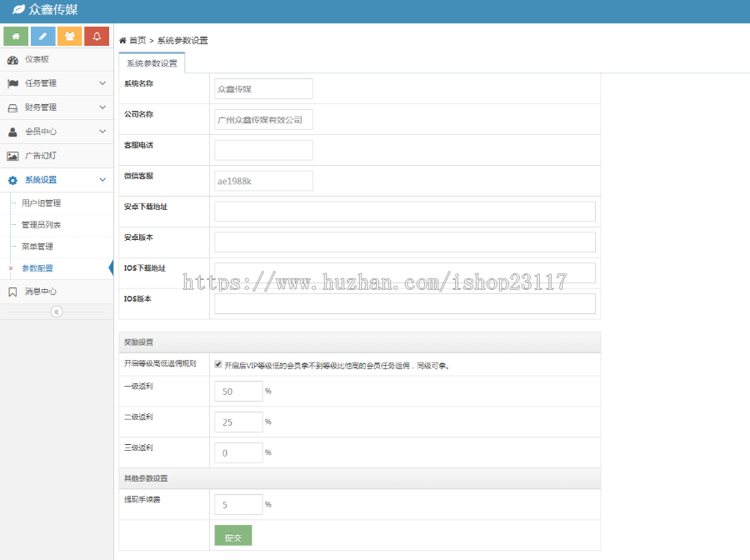Collapse the 系统设置 menu

pyautogui.click(x=56, y=179)
